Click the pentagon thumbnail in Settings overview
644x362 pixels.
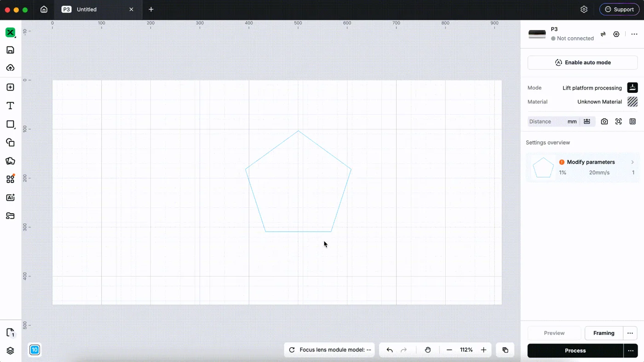(x=543, y=168)
